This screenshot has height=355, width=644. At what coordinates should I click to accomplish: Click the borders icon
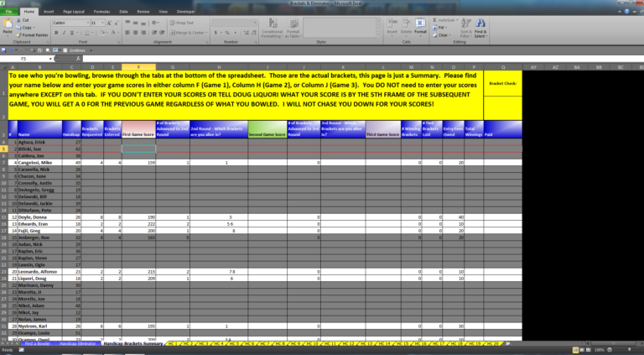(86, 33)
